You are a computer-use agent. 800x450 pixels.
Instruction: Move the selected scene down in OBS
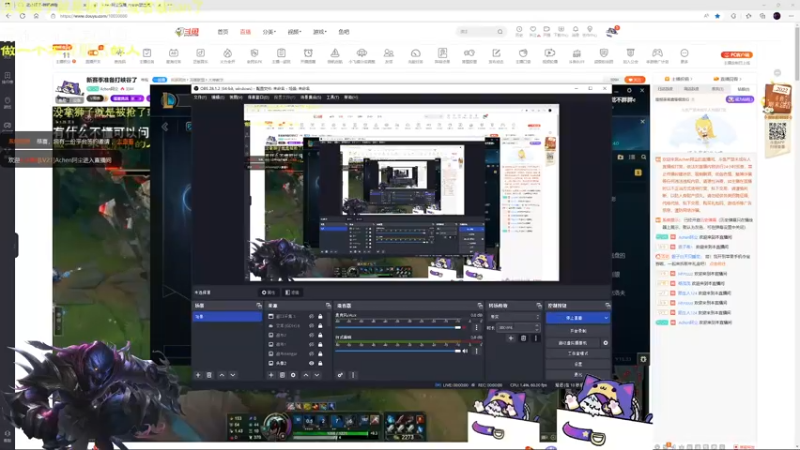pos(233,375)
